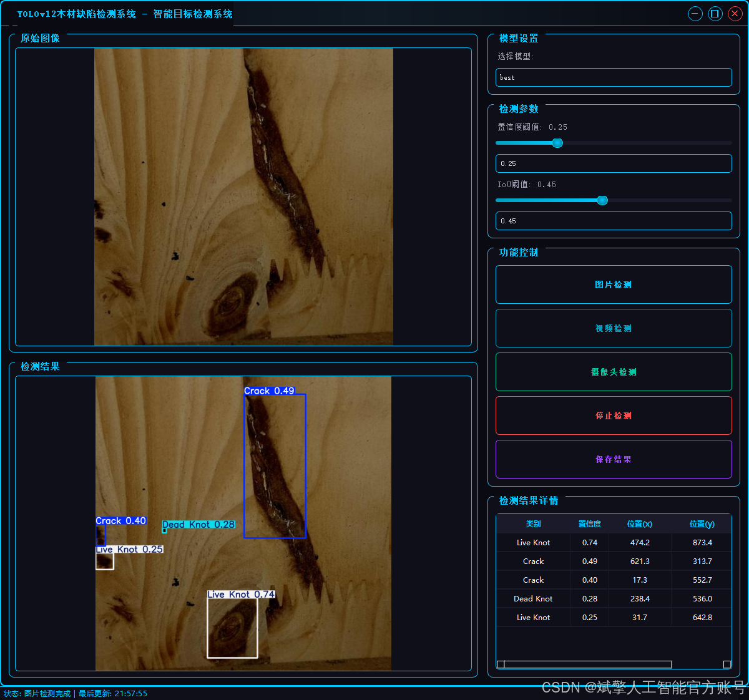The image size is (749, 700).
Task: Select the Live Knot row with 0.74
Action: [x=614, y=543]
